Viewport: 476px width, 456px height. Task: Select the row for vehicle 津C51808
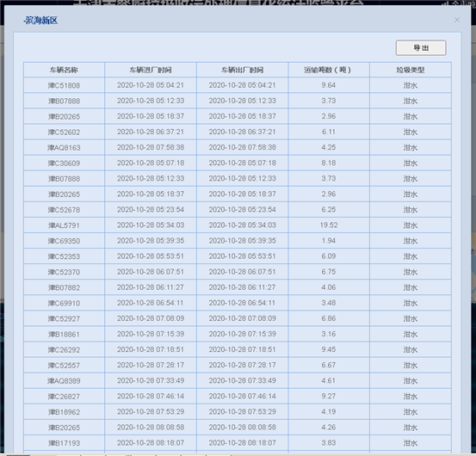coord(238,85)
